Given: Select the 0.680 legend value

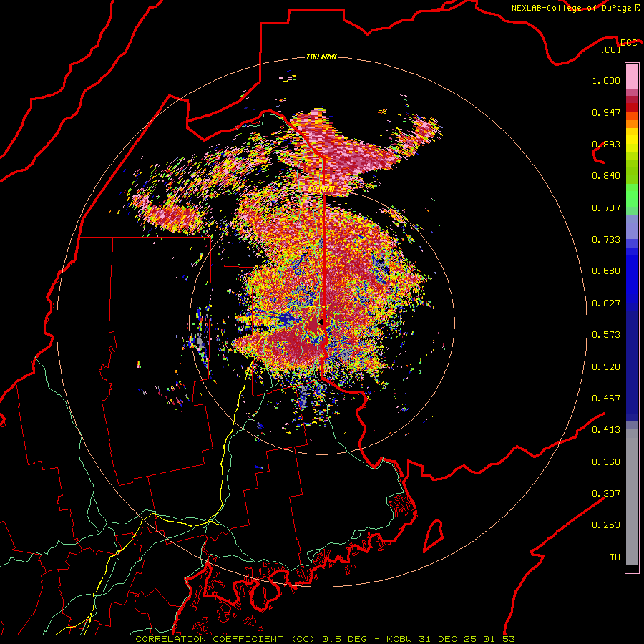Looking at the screenshot, I should [606, 271].
